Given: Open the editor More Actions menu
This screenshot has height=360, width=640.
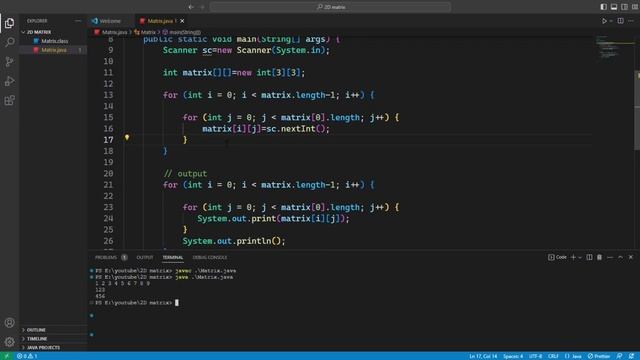Looking at the screenshot, I should click(631, 21).
